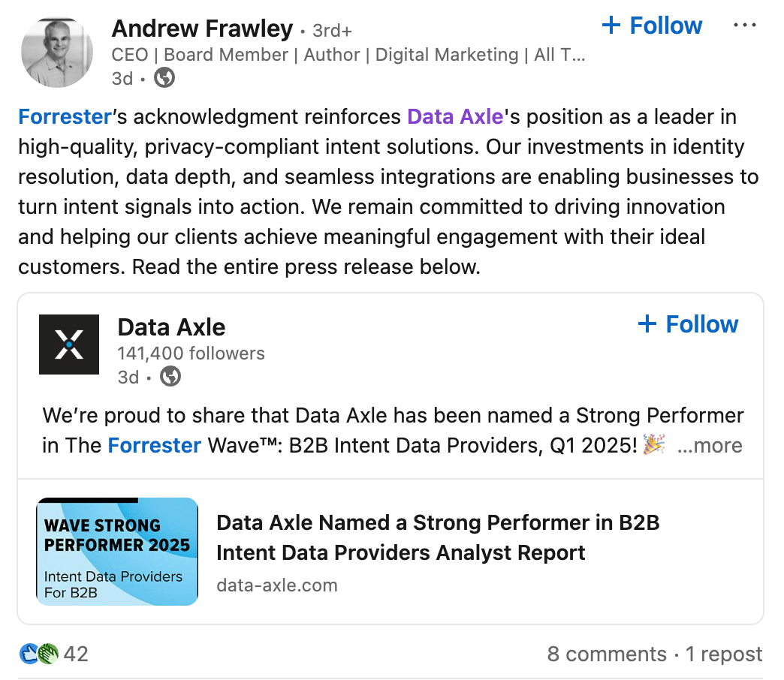Click the blue like reaction icon
The height and width of the screenshot is (680, 784).
[x=28, y=653]
